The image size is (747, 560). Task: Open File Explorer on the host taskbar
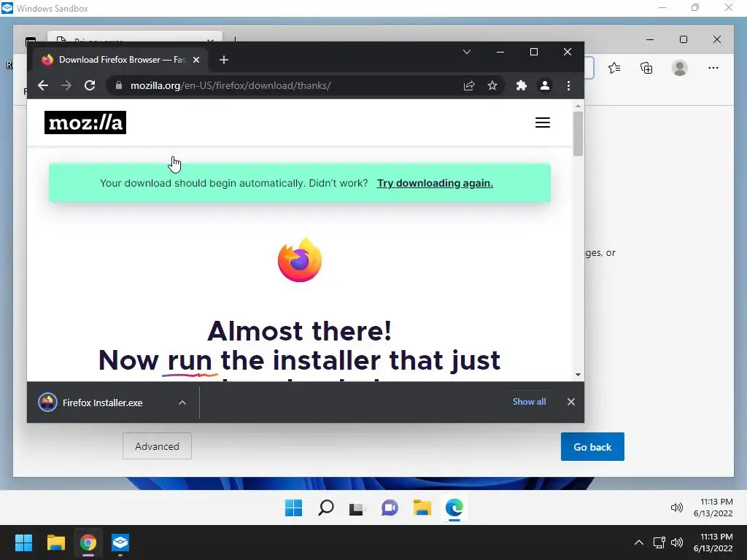tap(55, 542)
